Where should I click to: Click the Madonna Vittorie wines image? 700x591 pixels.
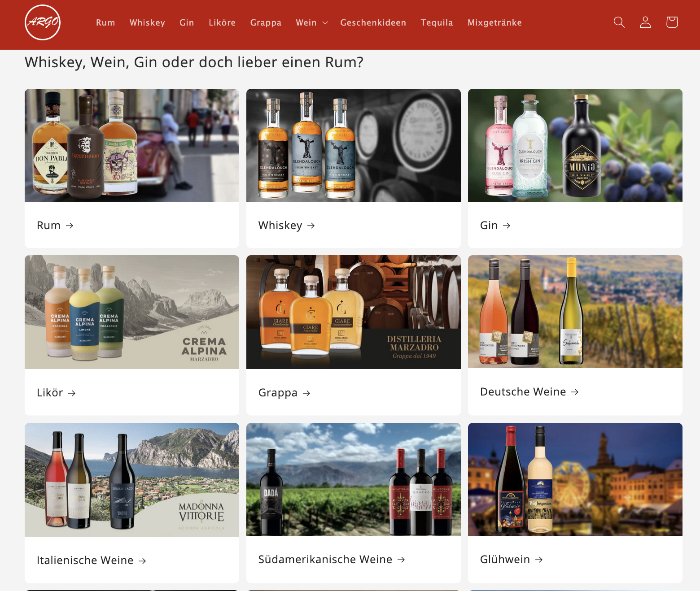132,480
